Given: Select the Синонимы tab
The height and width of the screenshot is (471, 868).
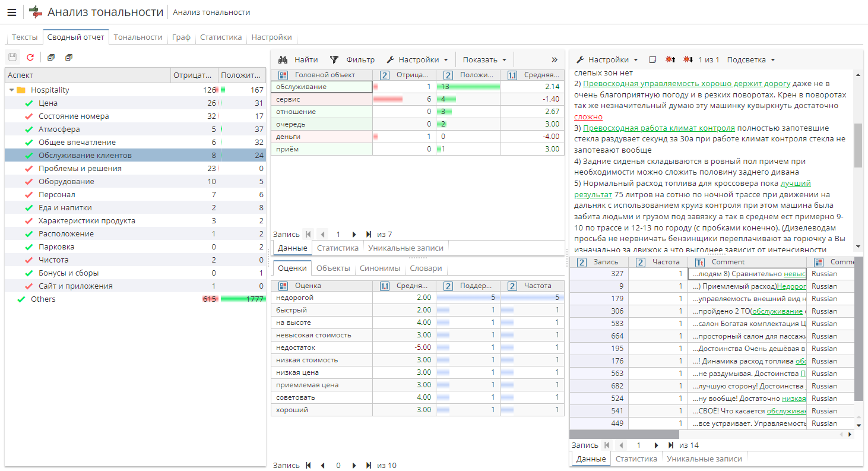Looking at the screenshot, I should coord(380,268).
